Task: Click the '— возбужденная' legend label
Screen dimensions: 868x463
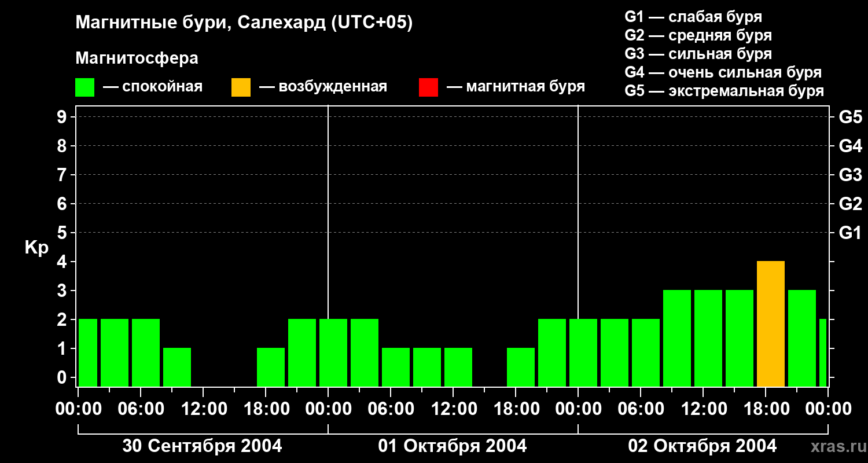Action: [x=323, y=87]
